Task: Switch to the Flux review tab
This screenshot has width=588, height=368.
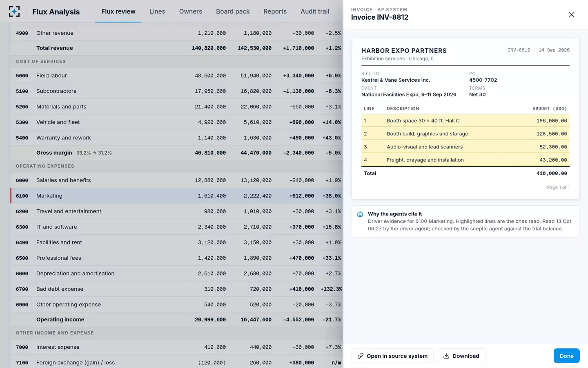Action: point(118,11)
